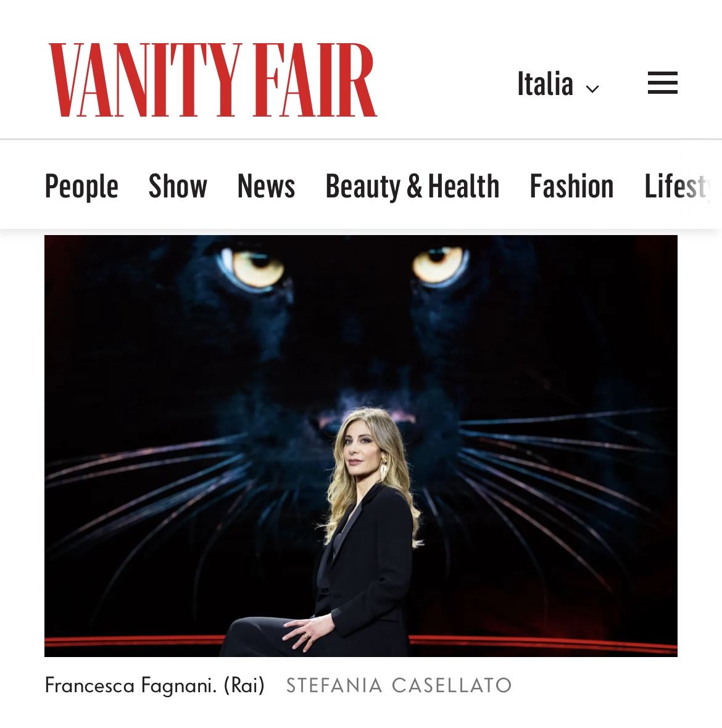
Task: Click the Stefania Casellato photo credit
Action: pyautogui.click(x=399, y=685)
